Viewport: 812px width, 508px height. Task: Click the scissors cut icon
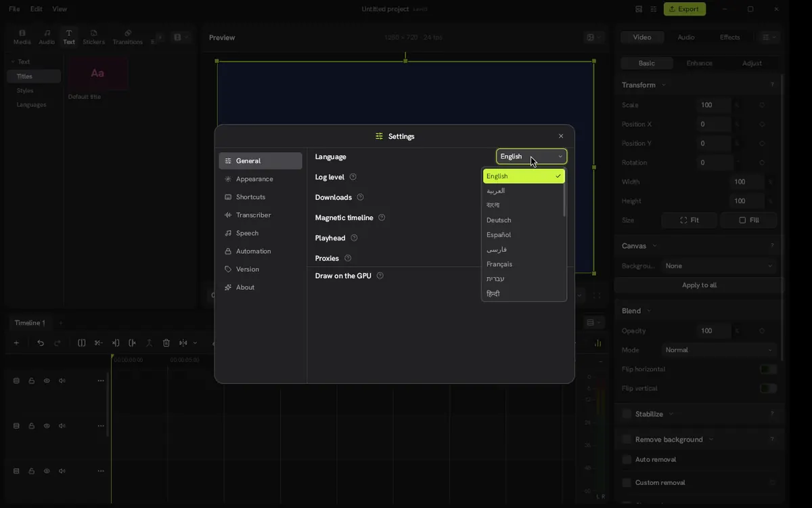98,343
